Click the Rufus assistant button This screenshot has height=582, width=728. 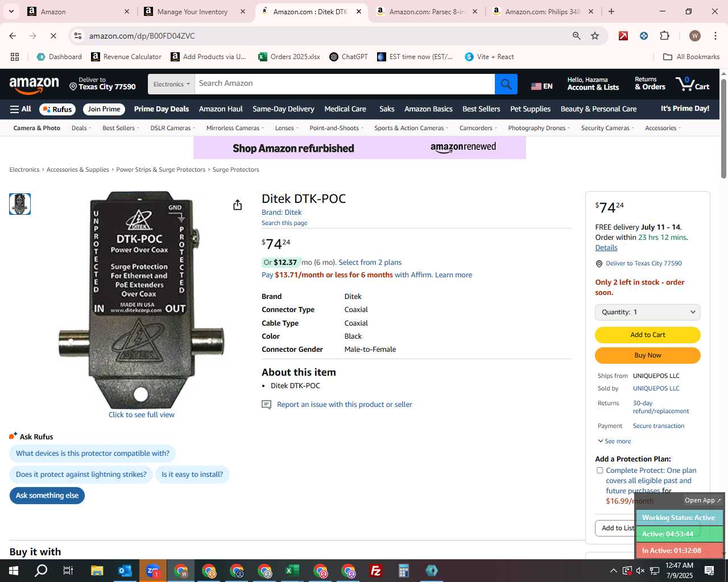coord(57,109)
